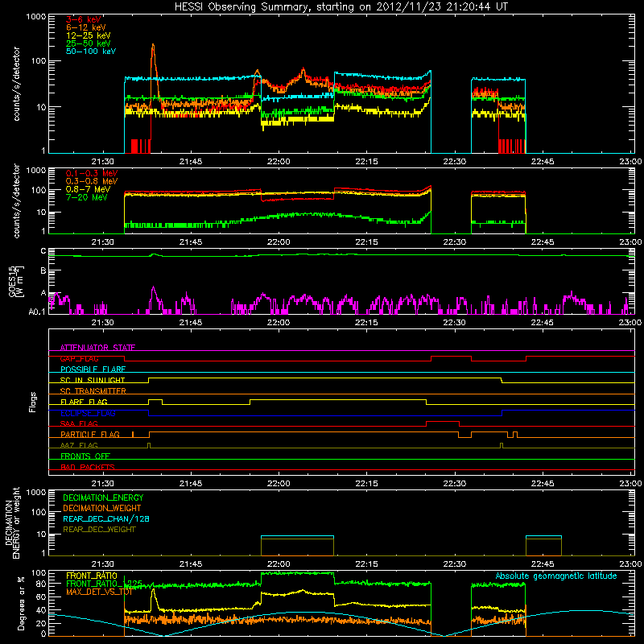Click the magenta GOES peak near 21:38
Image resolution: width=644 pixels, height=644 pixels.
153,288
